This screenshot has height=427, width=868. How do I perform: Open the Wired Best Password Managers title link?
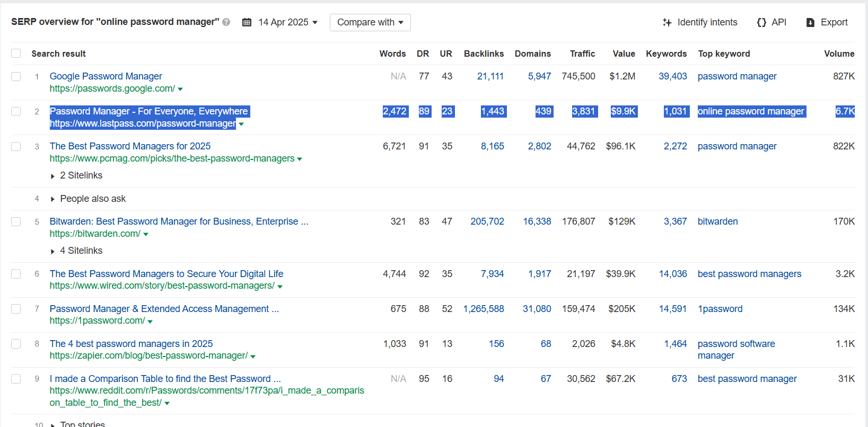point(166,274)
